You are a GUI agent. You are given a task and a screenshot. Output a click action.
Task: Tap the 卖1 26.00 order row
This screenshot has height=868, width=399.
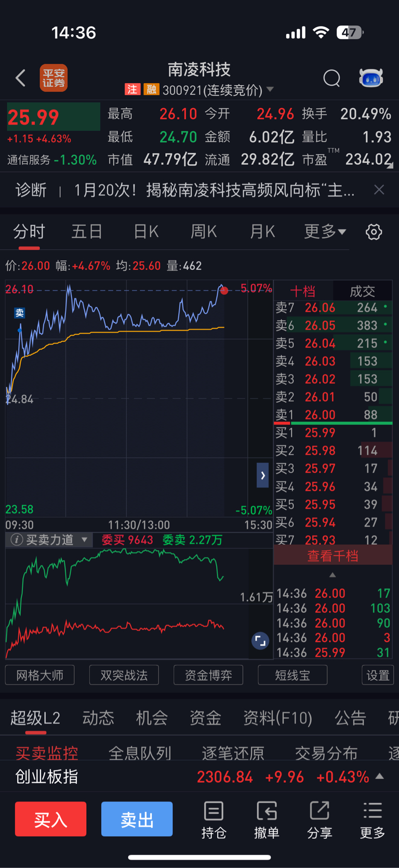pyautogui.click(x=333, y=415)
